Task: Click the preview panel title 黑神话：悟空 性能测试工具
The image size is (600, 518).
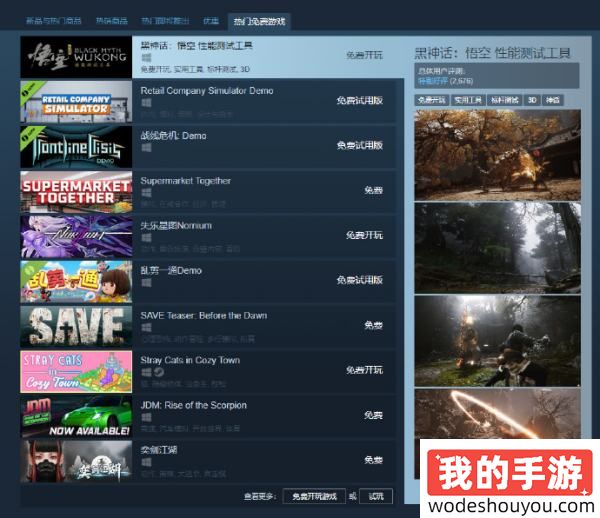Action: coord(492,53)
